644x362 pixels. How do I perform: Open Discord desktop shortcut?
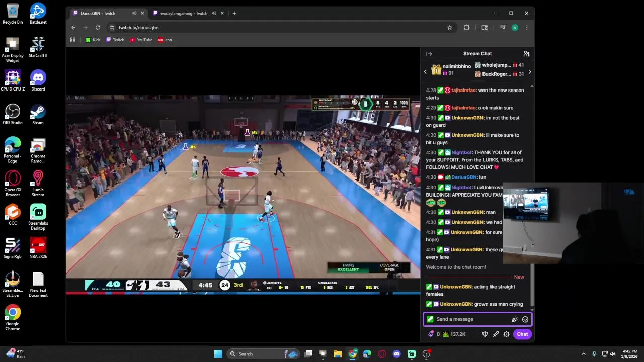38,81
